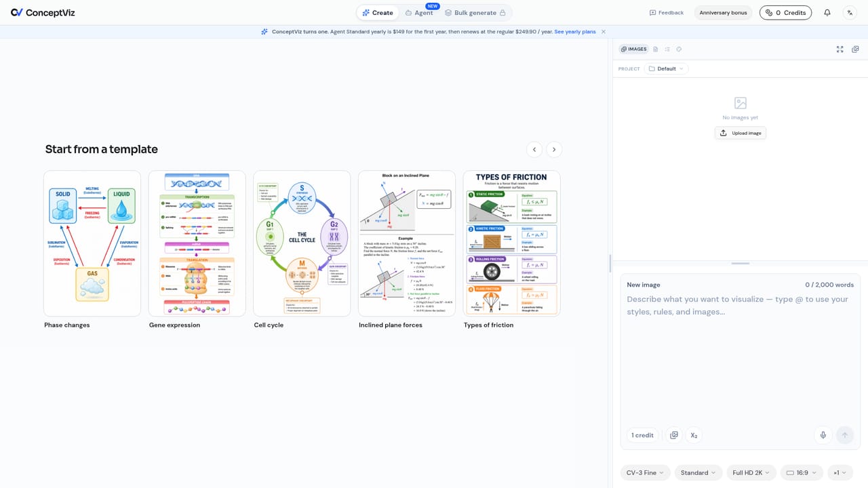Dismiss the anniversary announcement banner

pos(604,32)
